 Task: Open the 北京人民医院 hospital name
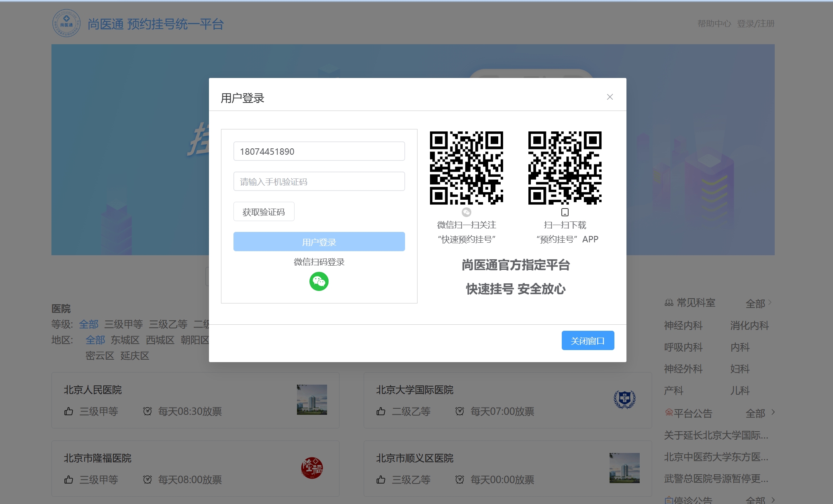coord(93,390)
